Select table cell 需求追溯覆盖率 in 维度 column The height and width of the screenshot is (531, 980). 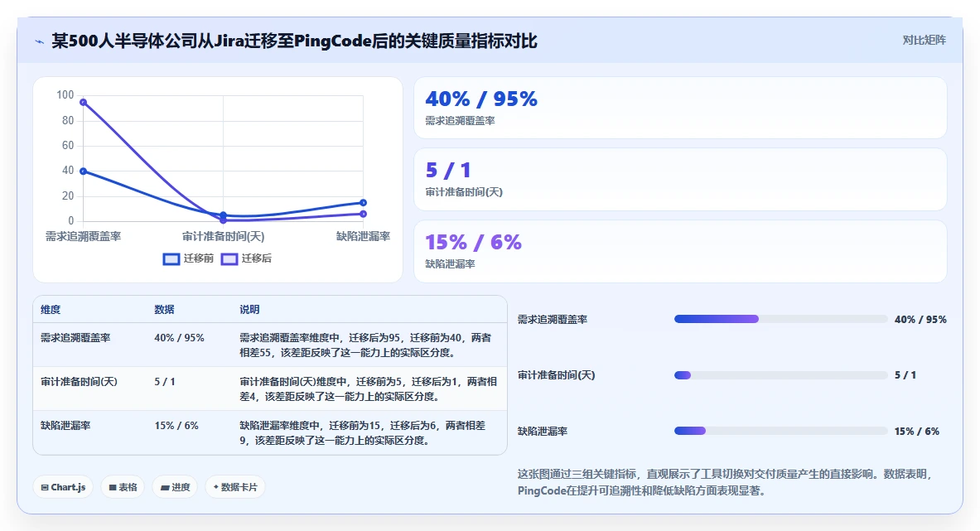(75, 338)
